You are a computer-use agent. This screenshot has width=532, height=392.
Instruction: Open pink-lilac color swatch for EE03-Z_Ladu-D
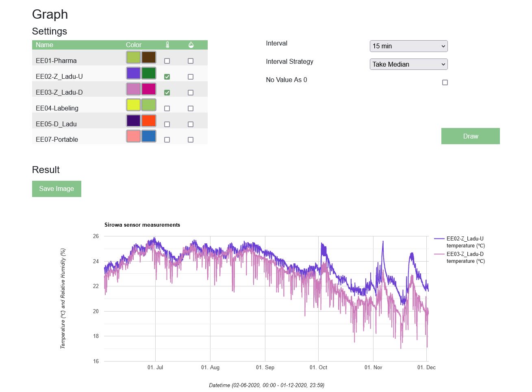tap(133, 89)
